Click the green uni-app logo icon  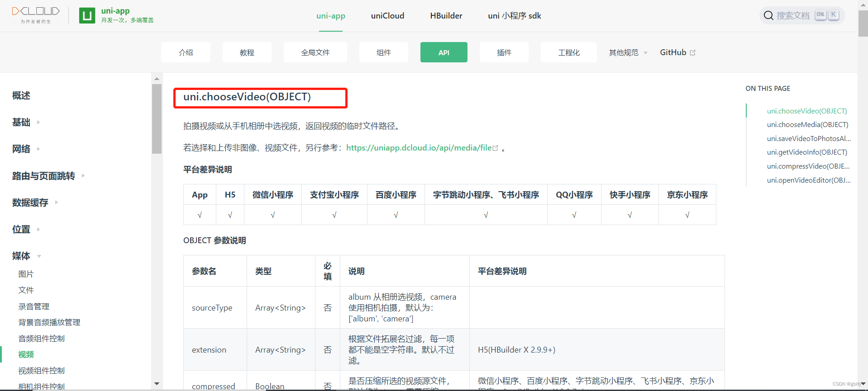tap(87, 15)
